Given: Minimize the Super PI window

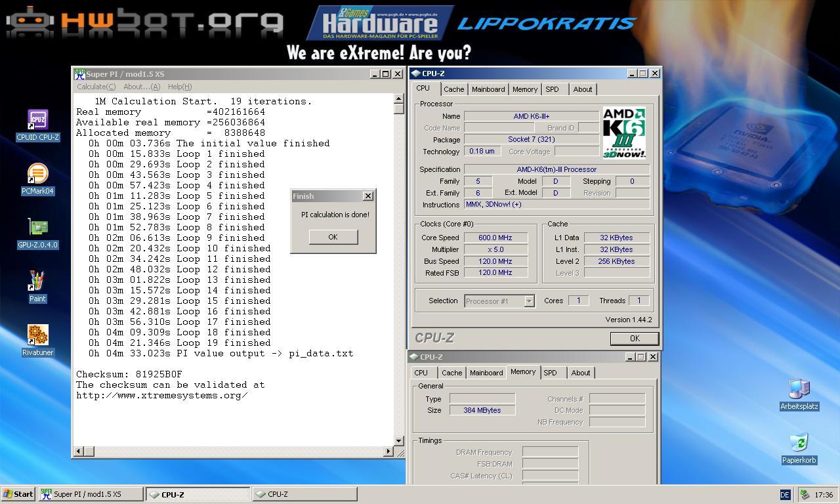Looking at the screenshot, I should (375, 74).
